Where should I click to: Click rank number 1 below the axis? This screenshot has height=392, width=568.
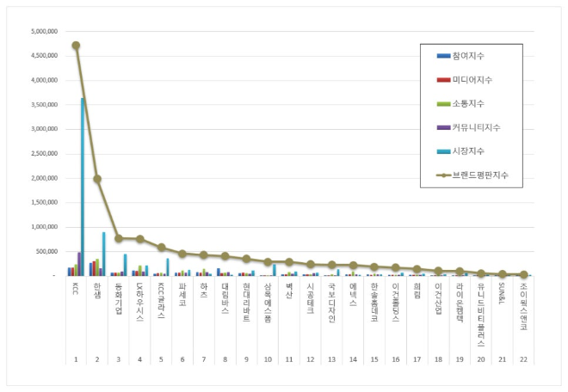click(76, 361)
